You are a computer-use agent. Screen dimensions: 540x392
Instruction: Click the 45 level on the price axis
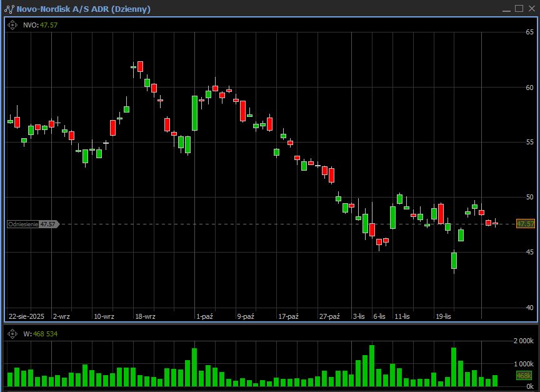click(529, 252)
